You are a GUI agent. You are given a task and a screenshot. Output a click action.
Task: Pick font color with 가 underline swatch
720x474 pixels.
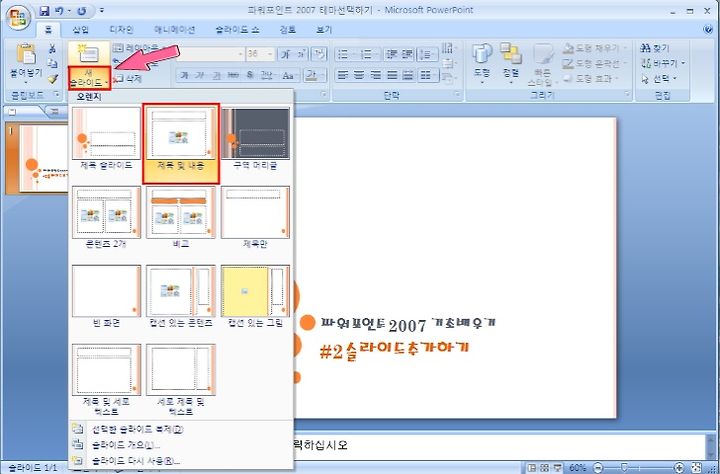[x=311, y=75]
